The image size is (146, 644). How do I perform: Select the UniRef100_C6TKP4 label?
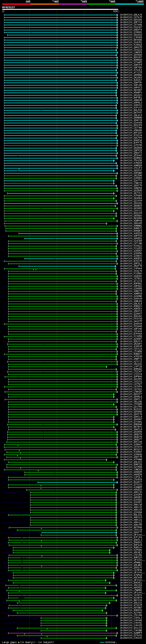(x=131, y=387)
